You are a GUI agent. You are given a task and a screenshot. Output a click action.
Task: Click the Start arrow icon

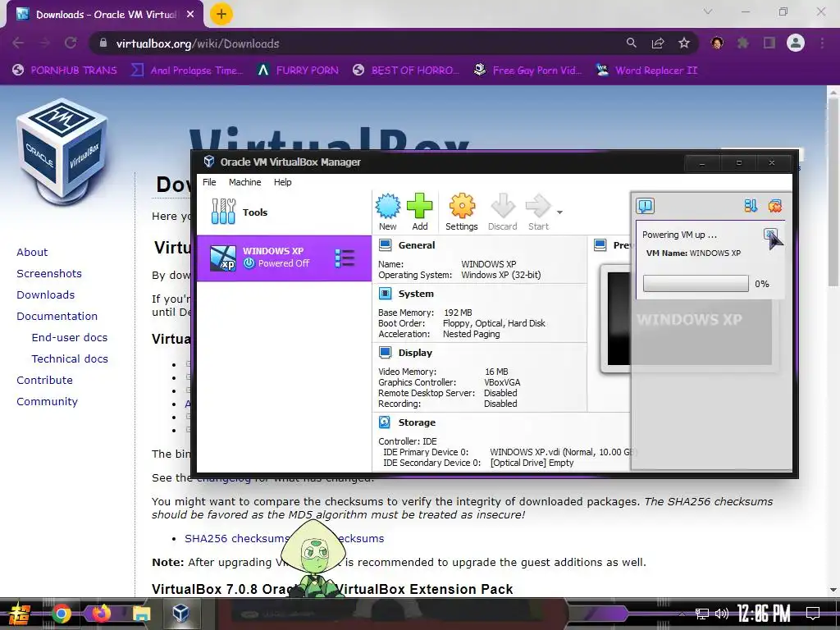tap(538, 206)
